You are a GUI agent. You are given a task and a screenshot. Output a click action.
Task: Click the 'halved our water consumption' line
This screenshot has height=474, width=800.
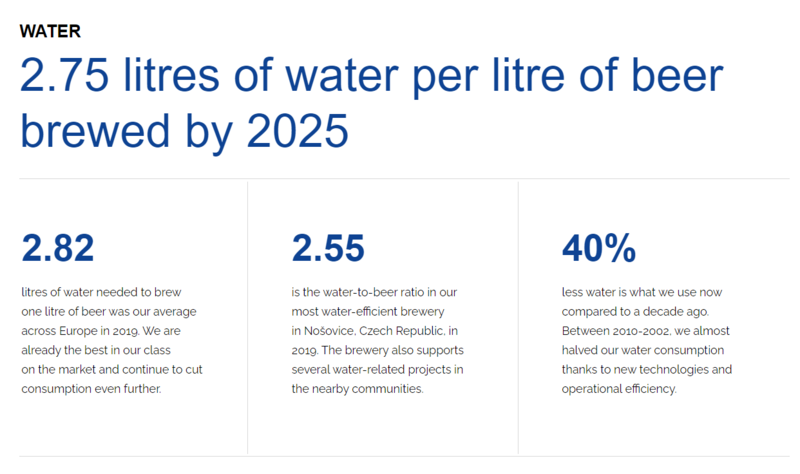pos(643,351)
